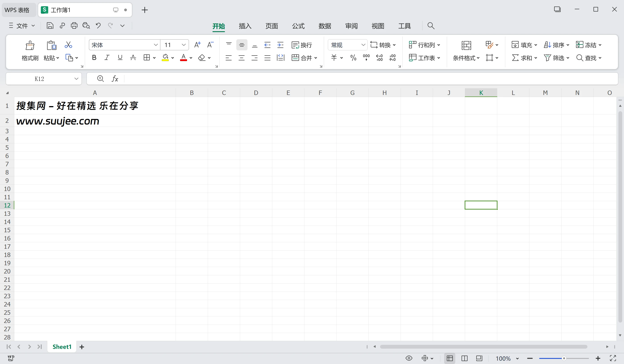Open the search magnifier in ribbon tabs
Image resolution: width=624 pixels, height=364 pixels.
(431, 26)
